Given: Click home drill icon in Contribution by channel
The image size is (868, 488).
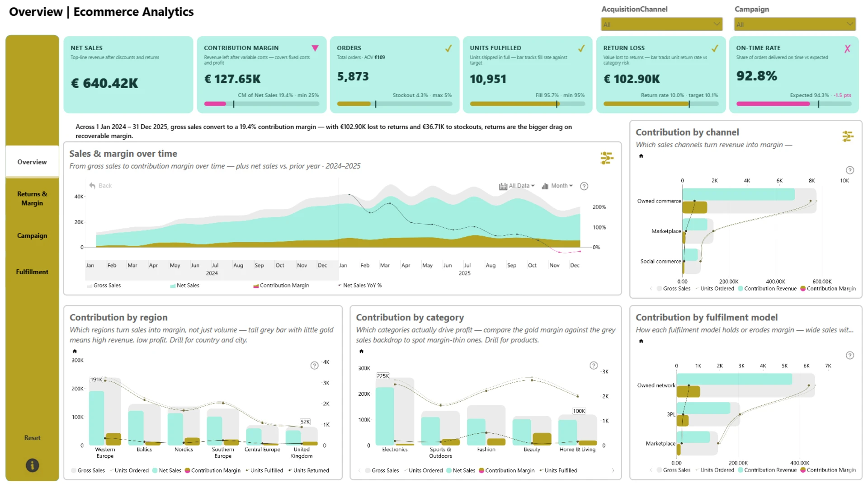Looking at the screenshot, I should [x=641, y=156].
